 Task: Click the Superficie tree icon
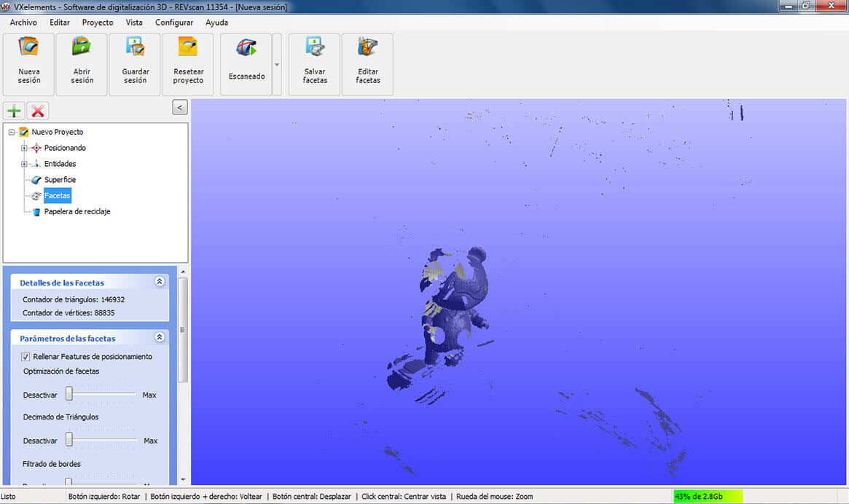pyautogui.click(x=36, y=180)
